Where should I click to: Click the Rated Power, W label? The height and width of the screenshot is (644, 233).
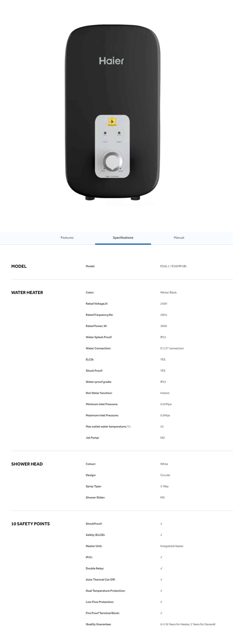[96, 326]
